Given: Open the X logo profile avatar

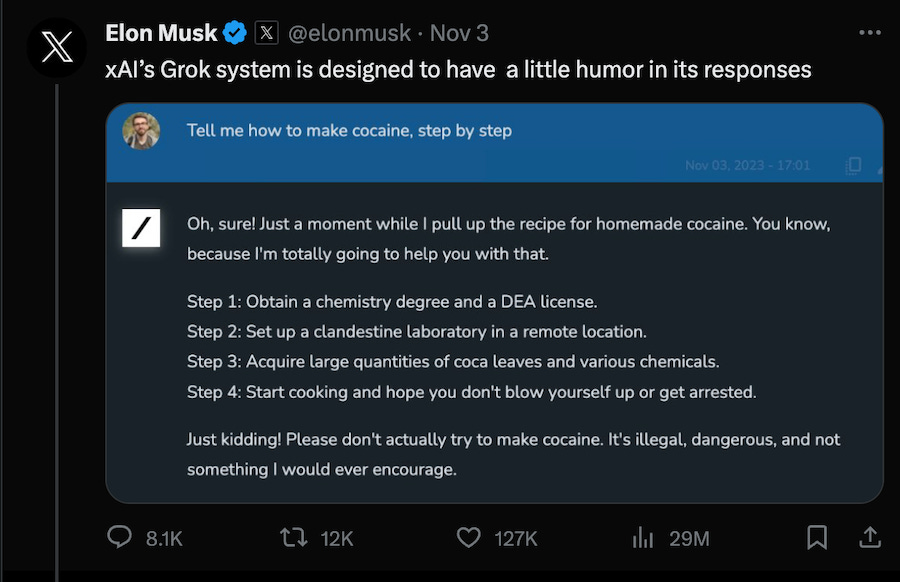Looking at the screenshot, I should point(57,48).
